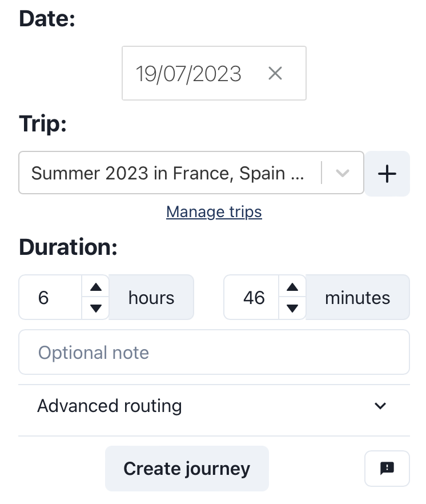Click the date field showing 19/07/2023
Viewport: 426px width, 504px height.
click(188, 74)
